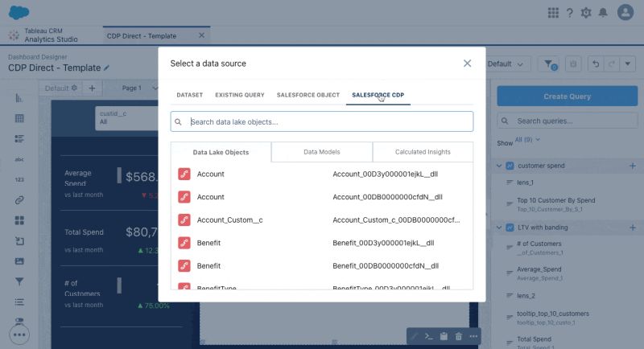Click the undo arrow button
The height and width of the screenshot is (349, 644).
tap(596, 64)
